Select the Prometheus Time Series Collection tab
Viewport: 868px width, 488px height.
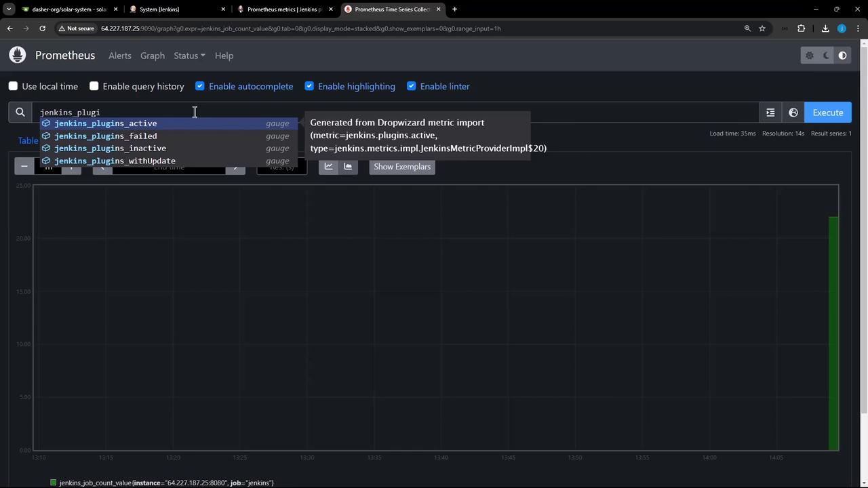click(x=393, y=9)
